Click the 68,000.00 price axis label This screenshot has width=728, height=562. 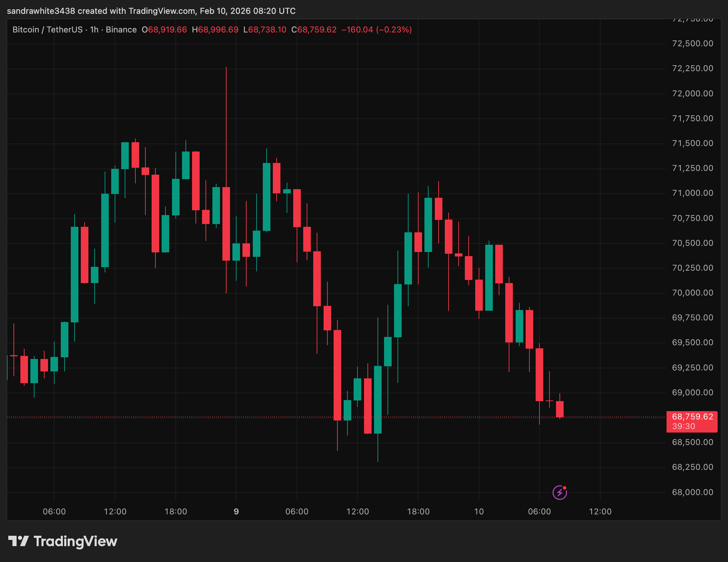[692, 492]
